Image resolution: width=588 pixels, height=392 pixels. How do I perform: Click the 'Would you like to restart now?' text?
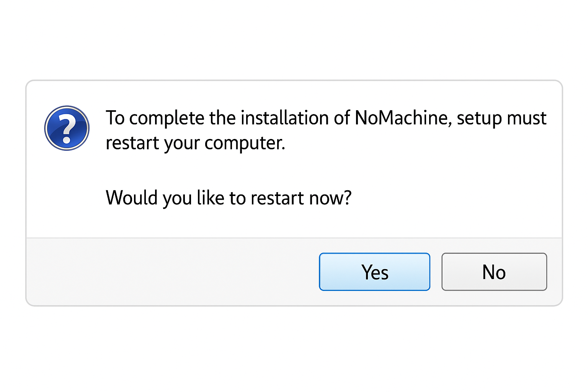[228, 198]
